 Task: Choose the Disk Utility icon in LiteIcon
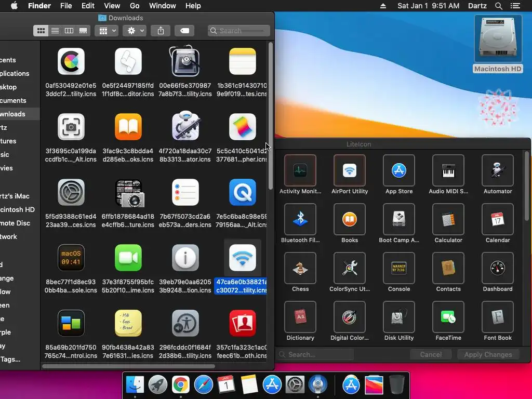tap(399, 317)
